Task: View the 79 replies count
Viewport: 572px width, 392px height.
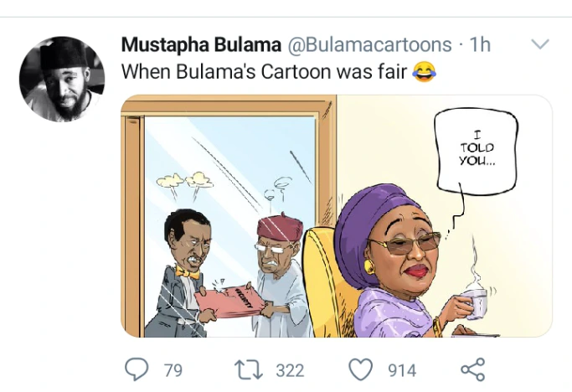Action: (173, 370)
